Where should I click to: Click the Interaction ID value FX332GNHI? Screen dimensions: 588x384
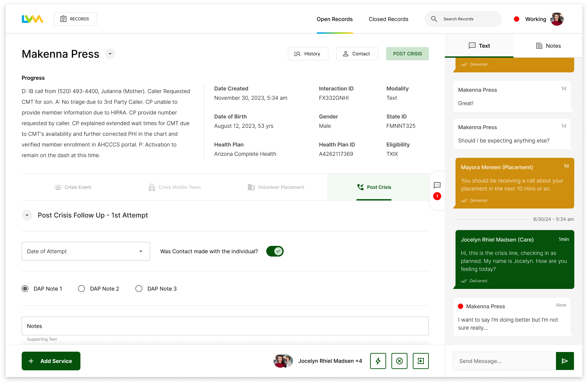[334, 98]
